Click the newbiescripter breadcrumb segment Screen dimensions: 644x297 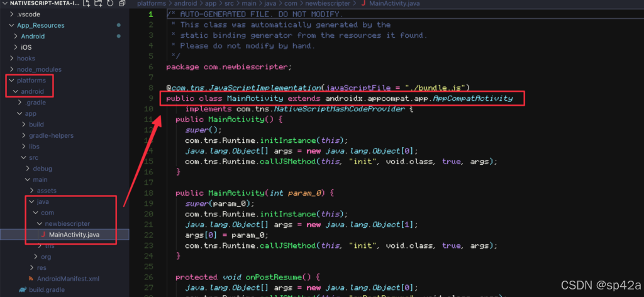(x=327, y=3)
